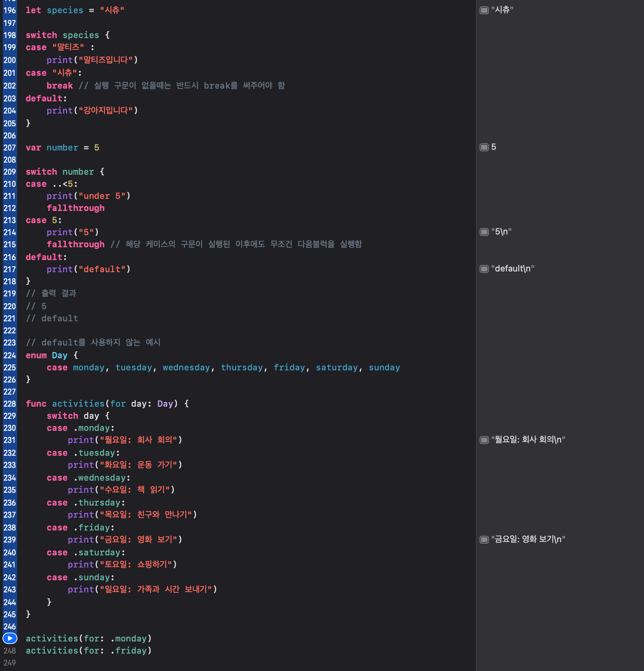Click 'switch species {' statement
Screen dimensions: 644x671
click(68, 35)
